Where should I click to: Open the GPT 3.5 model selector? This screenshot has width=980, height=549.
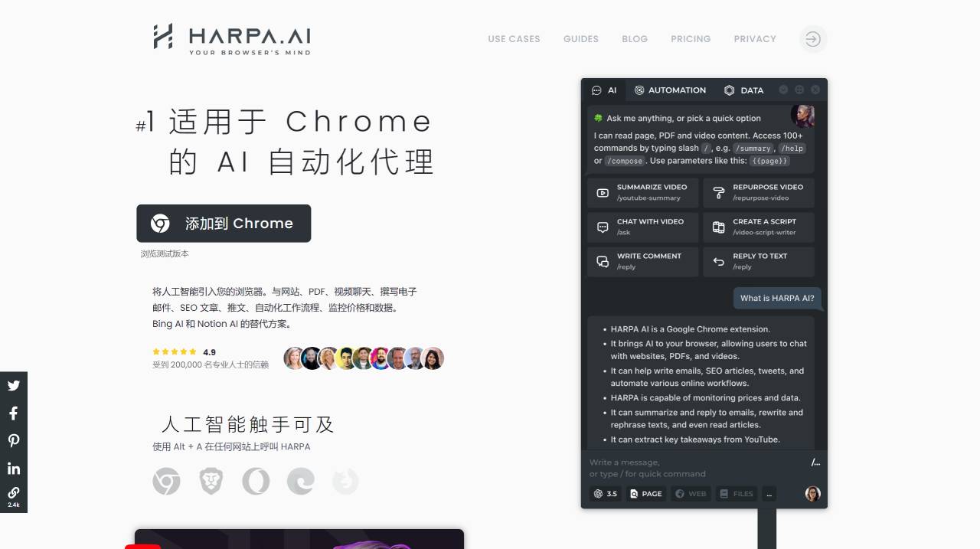point(605,494)
